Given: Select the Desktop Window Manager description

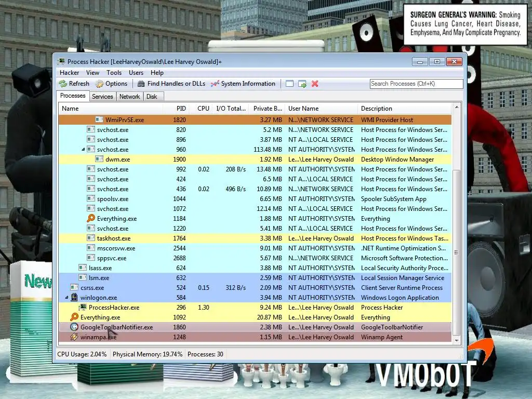Looking at the screenshot, I should (397, 159).
